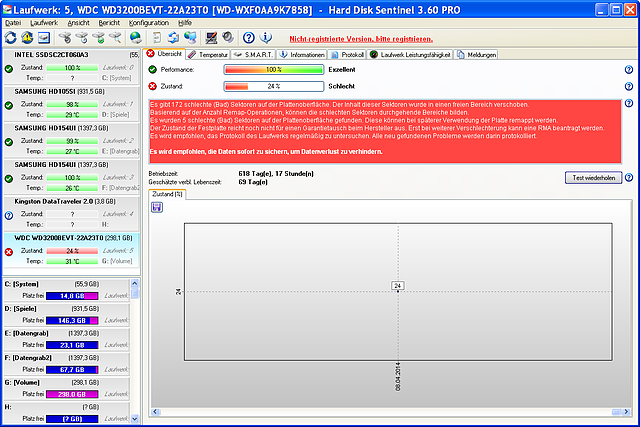
Task: Select the Zustand [%] chart tab
Action: 167,194
